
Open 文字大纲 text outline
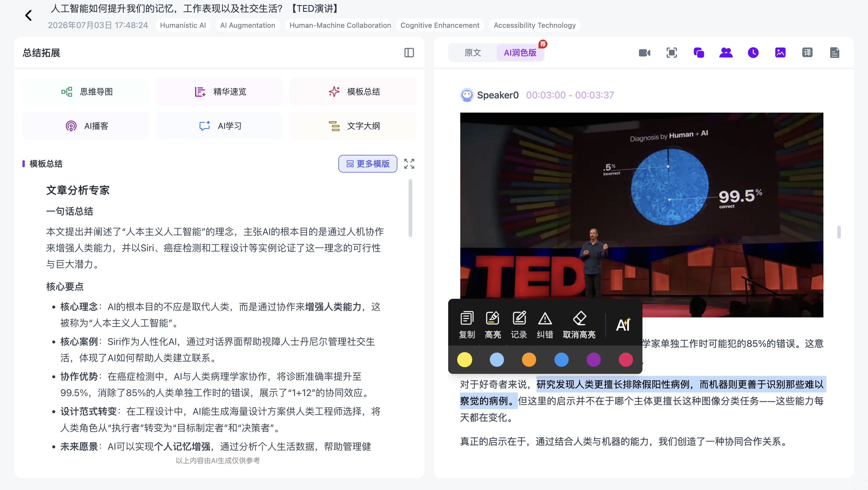click(x=353, y=126)
